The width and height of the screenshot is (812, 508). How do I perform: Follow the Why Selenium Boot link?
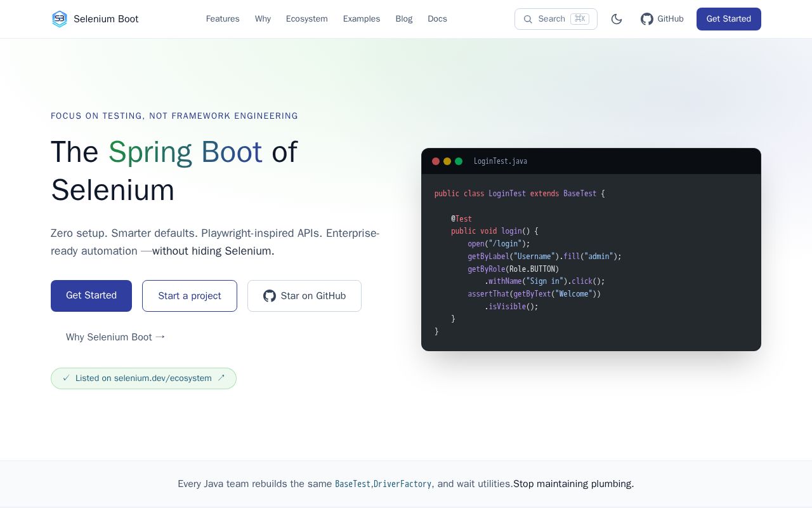click(x=115, y=337)
